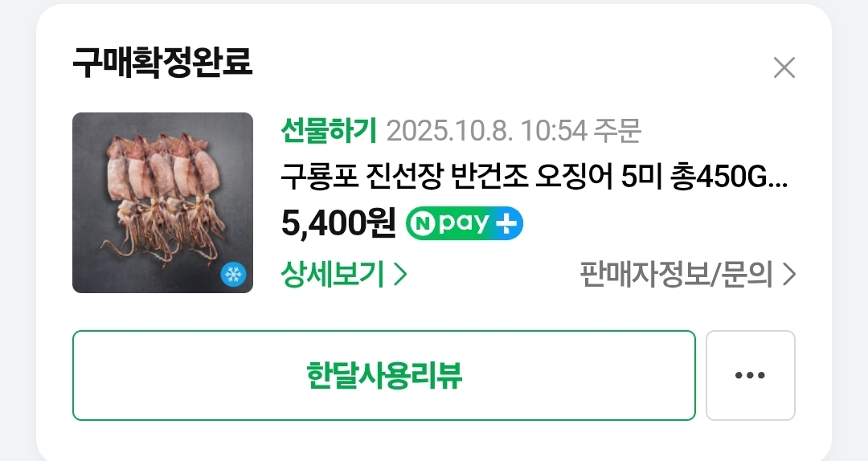Open the 상세보기 details link

(x=344, y=274)
